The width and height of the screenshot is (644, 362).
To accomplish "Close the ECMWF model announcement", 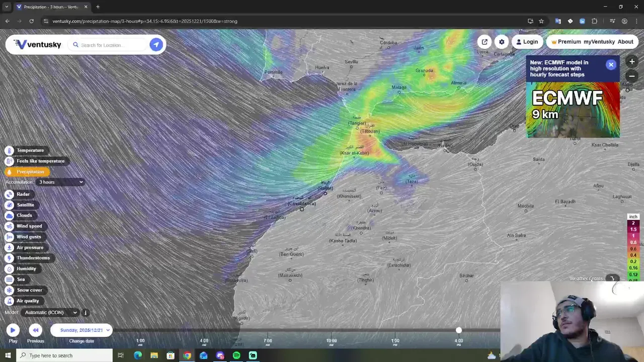I will [611, 64].
